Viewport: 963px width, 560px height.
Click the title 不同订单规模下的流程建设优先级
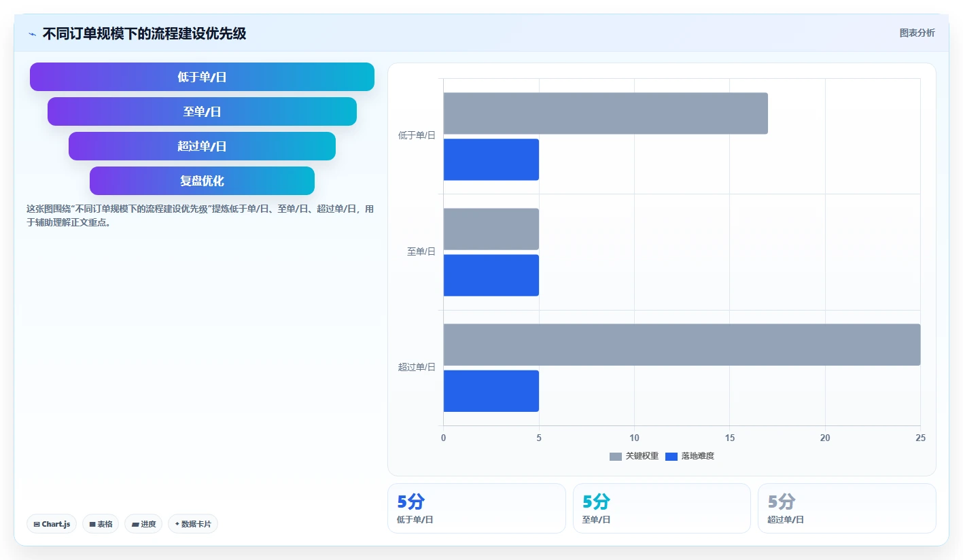click(144, 34)
